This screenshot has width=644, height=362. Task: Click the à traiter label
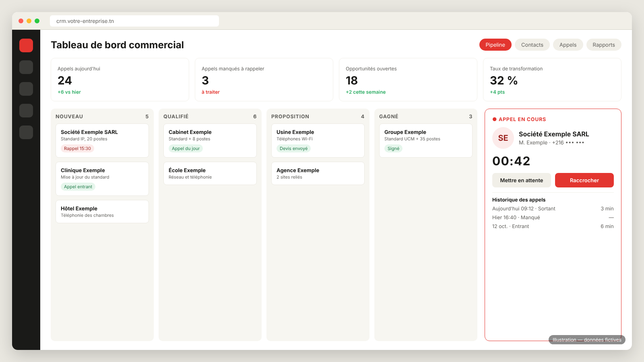[x=211, y=92]
